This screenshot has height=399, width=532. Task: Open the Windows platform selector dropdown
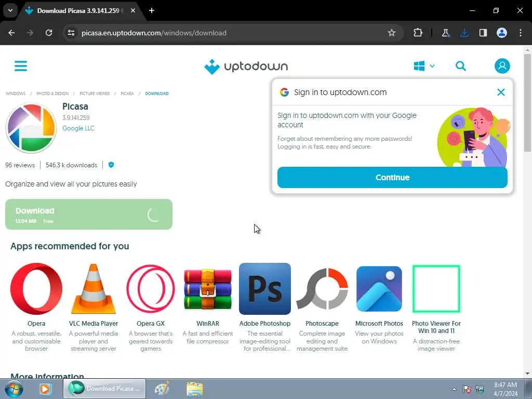click(424, 66)
